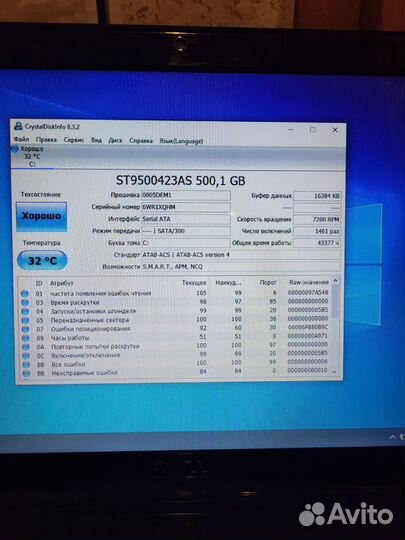Open the Файл menu
This screenshot has height=540, width=405.
21,140
